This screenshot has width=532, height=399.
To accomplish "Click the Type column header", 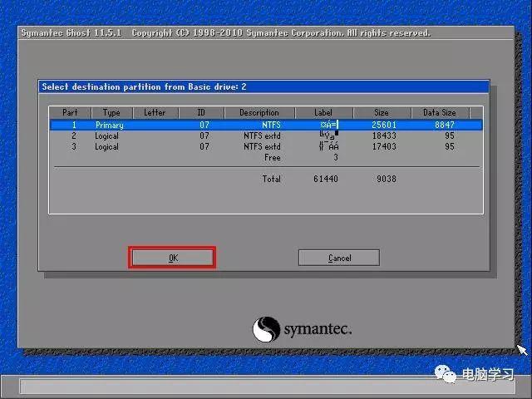I will tap(111, 112).
